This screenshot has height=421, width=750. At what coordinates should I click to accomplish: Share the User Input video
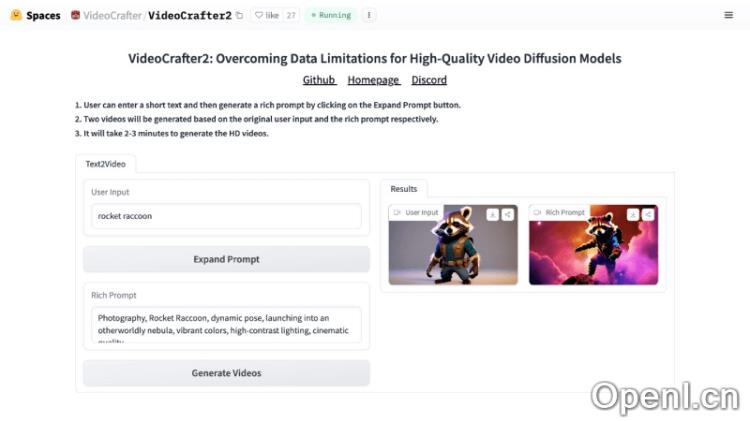(508, 214)
